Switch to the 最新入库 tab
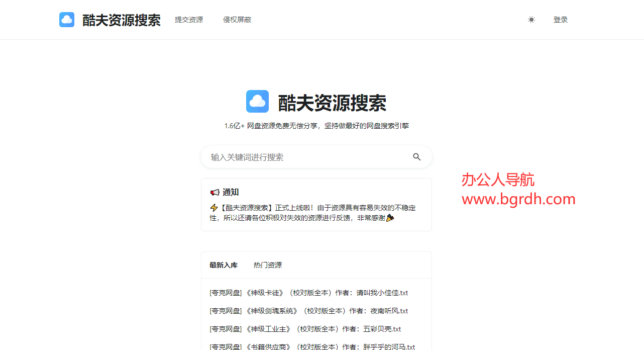 tap(223, 265)
